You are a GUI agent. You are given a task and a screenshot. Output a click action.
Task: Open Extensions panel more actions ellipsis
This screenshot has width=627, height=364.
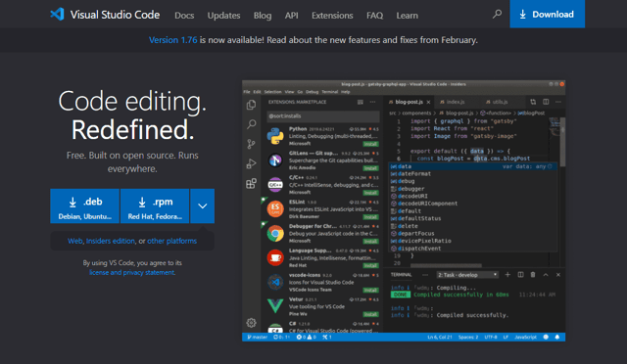(372, 102)
